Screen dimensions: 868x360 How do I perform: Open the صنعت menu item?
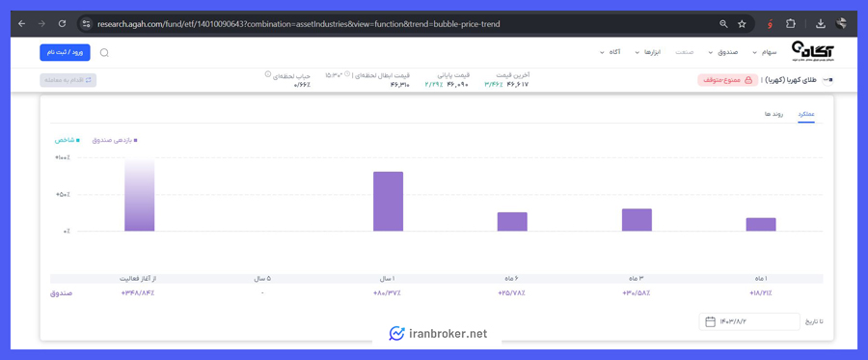685,53
